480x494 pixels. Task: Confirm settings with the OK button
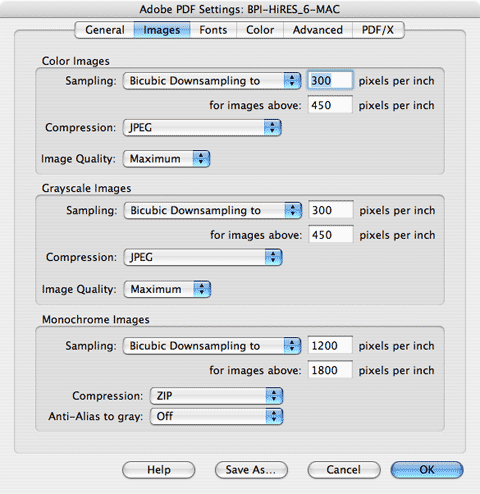427,470
